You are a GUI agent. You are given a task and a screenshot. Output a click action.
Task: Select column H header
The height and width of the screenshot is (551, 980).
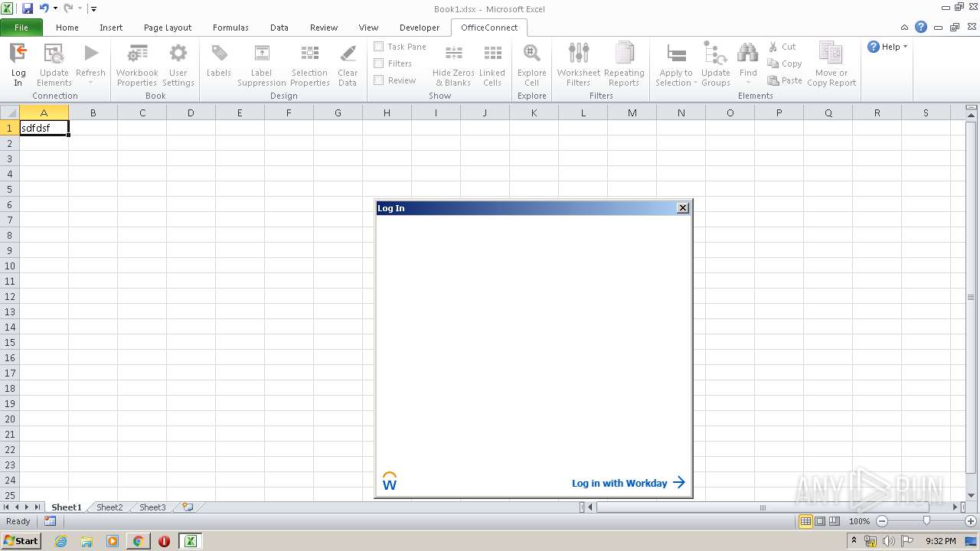387,112
